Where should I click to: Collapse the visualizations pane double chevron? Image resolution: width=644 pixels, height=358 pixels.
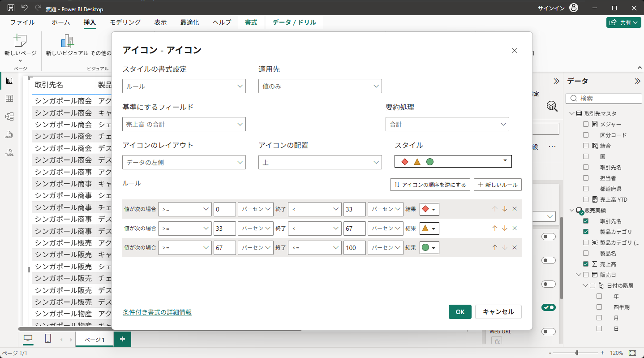[x=556, y=81]
